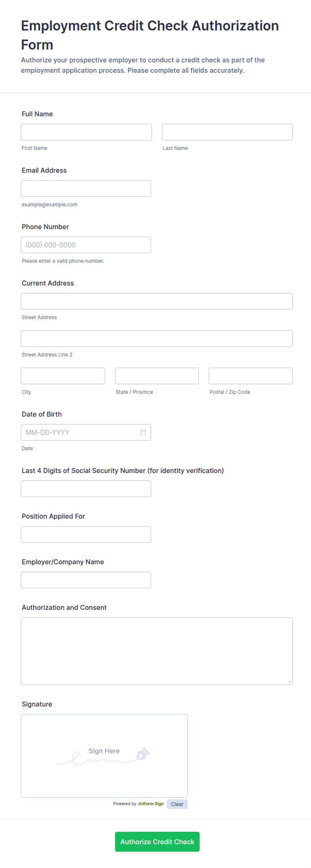
Task: Focus the Position Applied For field
Action: click(x=86, y=535)
